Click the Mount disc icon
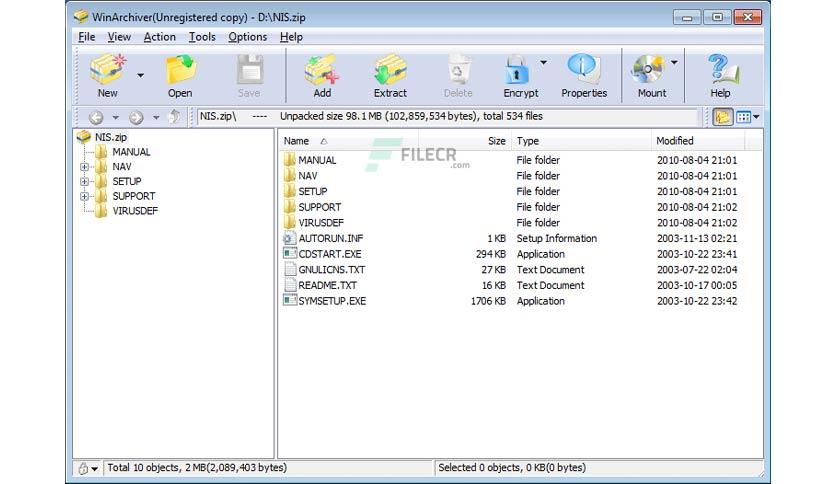The width and height of the screenshot is (836, 484). 647,70
